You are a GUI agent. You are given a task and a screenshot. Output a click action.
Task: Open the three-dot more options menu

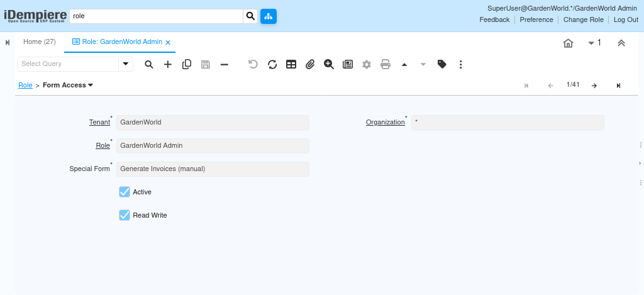point(461,65)
